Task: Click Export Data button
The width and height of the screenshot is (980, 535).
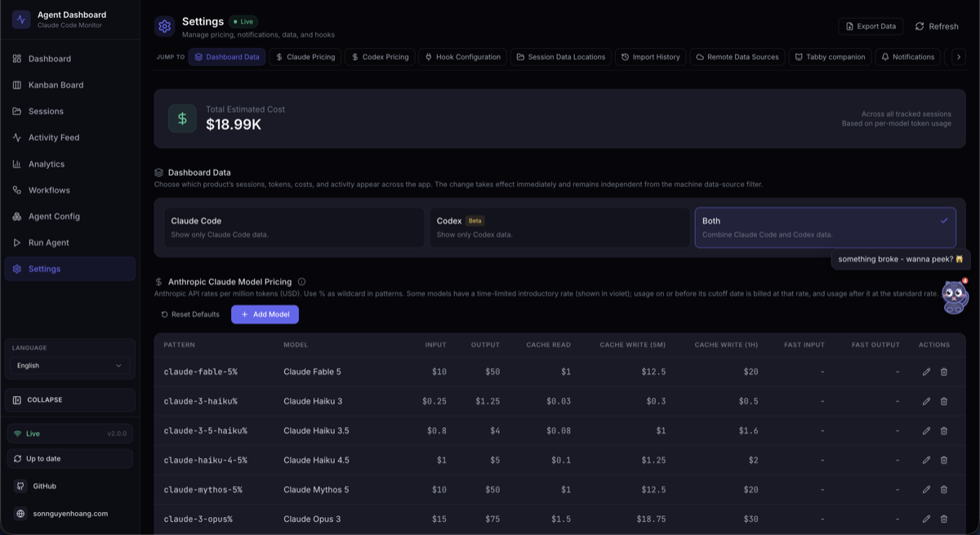Action: coord(871,26)
